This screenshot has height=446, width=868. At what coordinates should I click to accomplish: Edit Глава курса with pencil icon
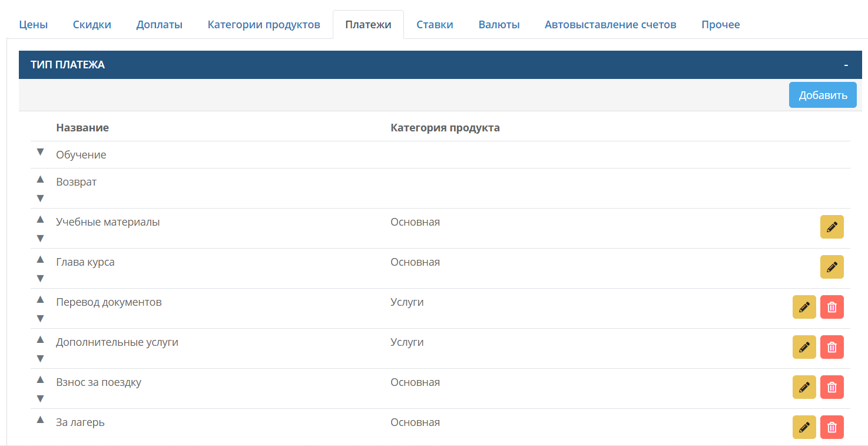(831, 267)
